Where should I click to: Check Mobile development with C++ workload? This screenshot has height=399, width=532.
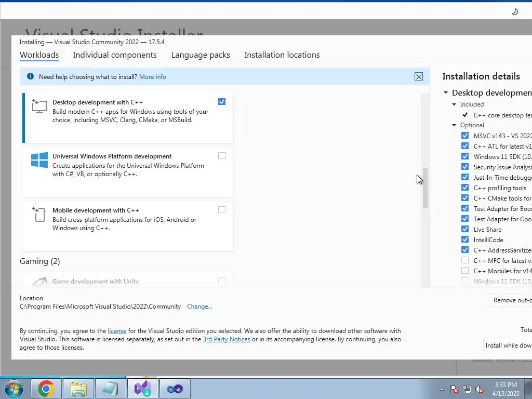[221, 210]
